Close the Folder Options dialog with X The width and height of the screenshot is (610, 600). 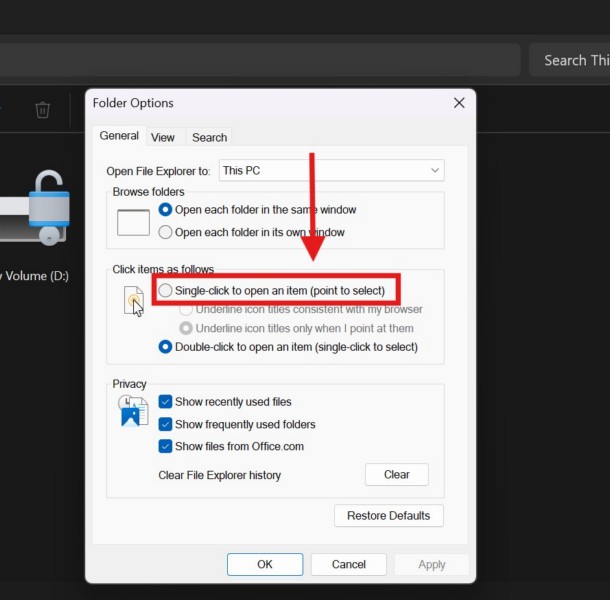point(459,103)
